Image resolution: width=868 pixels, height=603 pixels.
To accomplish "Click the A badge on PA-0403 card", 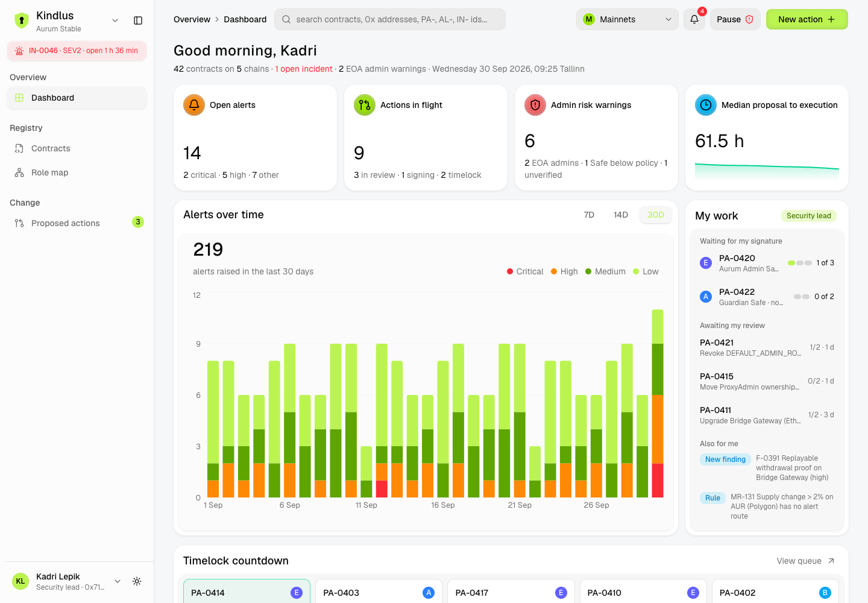I will click(429, 593).
